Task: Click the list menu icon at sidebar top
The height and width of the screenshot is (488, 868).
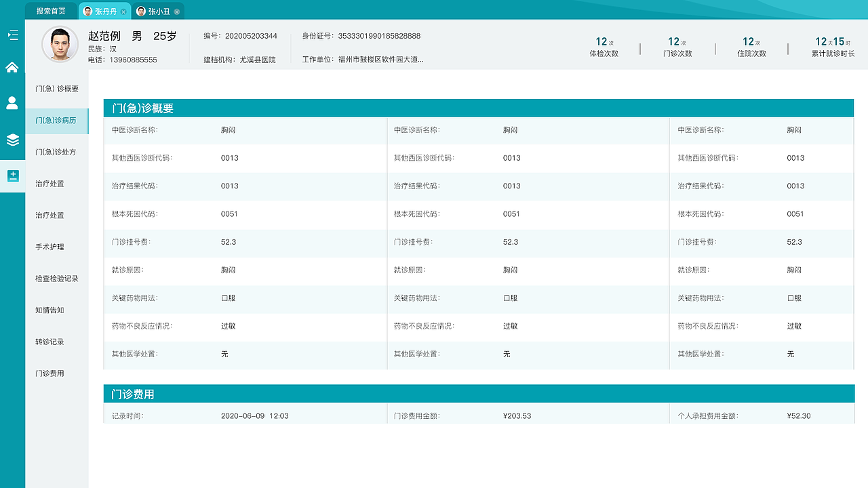Action: (x=12, y=34)
